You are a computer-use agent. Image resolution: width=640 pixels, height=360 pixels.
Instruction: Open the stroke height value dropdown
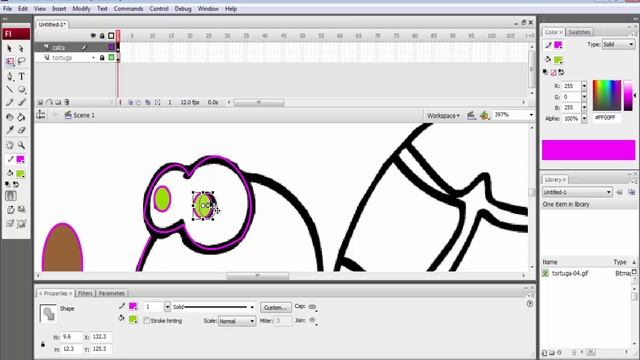[x=167, y=307]
